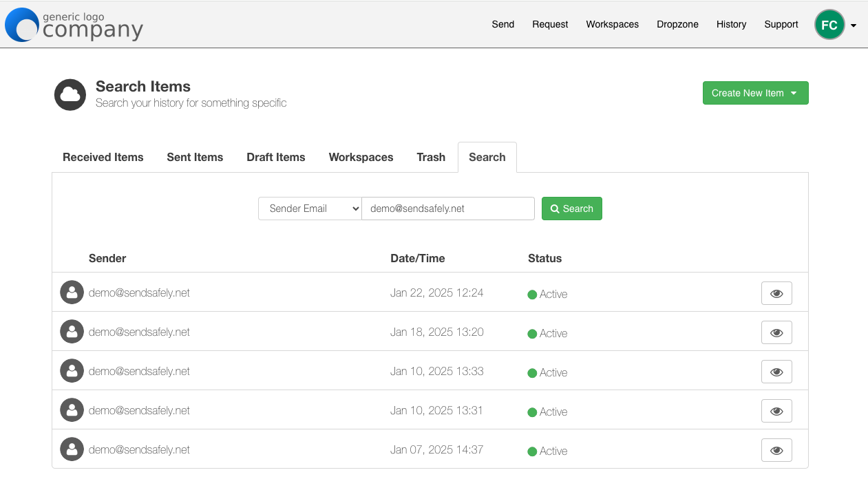This screenshot has height=490, width=868.
Task: Open the Workspaces tab below Search Items
Action: pos(361,157)
